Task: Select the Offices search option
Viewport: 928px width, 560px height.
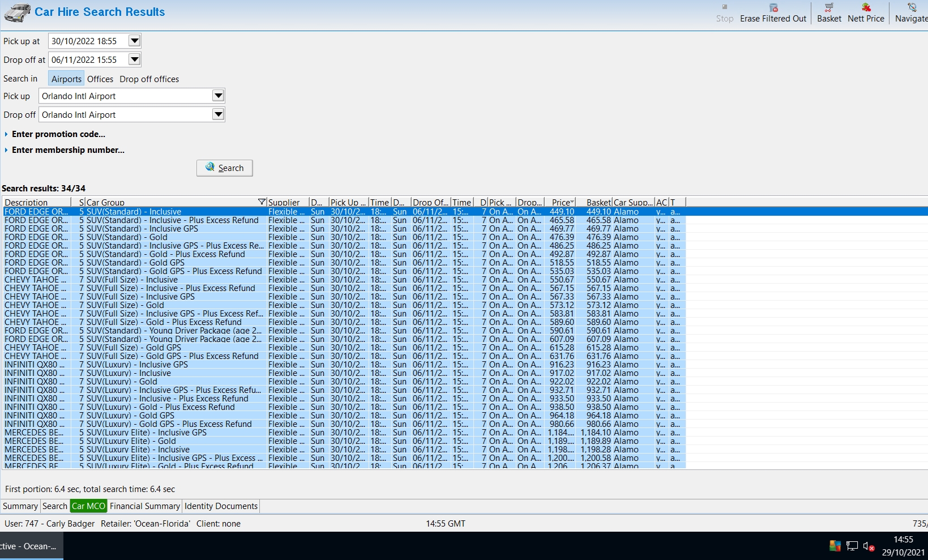Action: (100, 79)
